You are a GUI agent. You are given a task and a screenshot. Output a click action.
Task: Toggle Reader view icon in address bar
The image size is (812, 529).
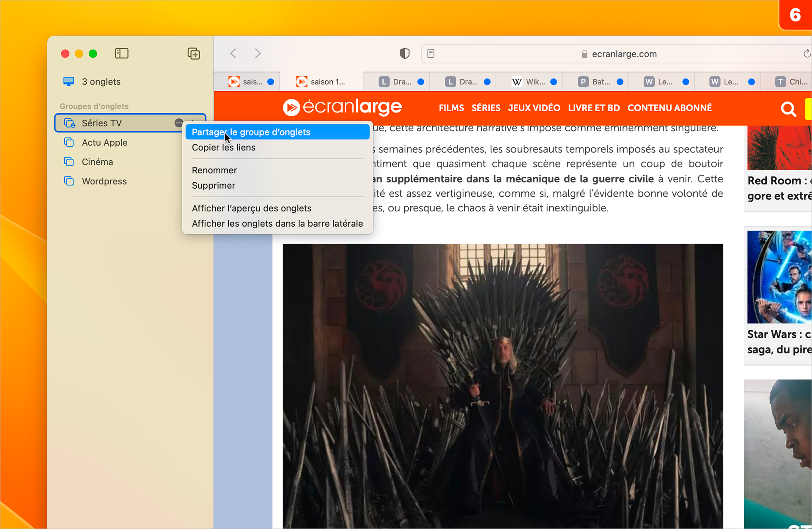pyautogui.click(x=431, y=54)
